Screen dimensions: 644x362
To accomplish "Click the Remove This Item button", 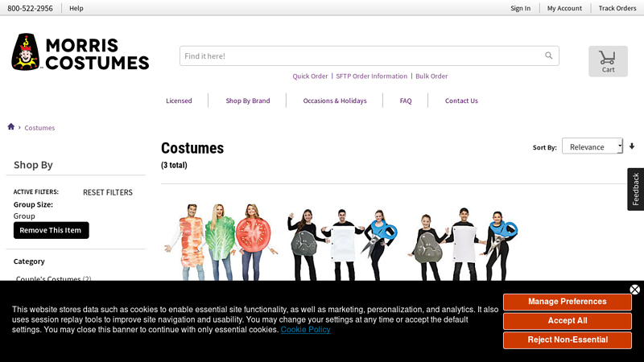I will (52, 230).
